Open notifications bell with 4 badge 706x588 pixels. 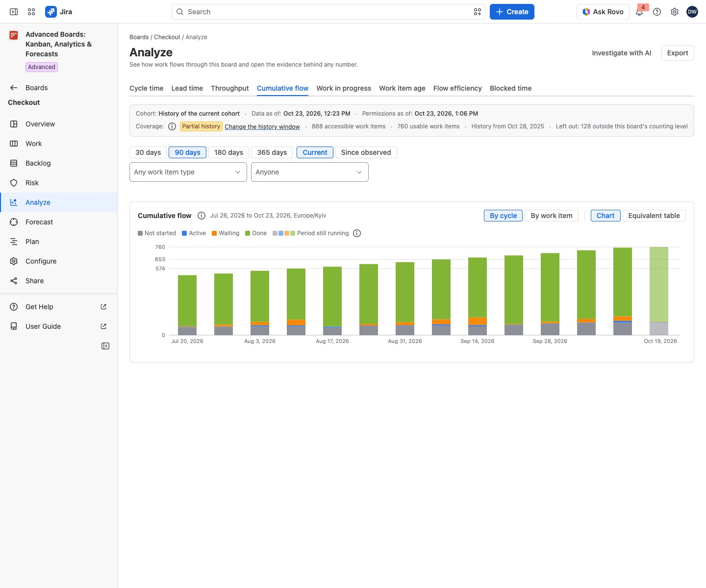[639, 12]
